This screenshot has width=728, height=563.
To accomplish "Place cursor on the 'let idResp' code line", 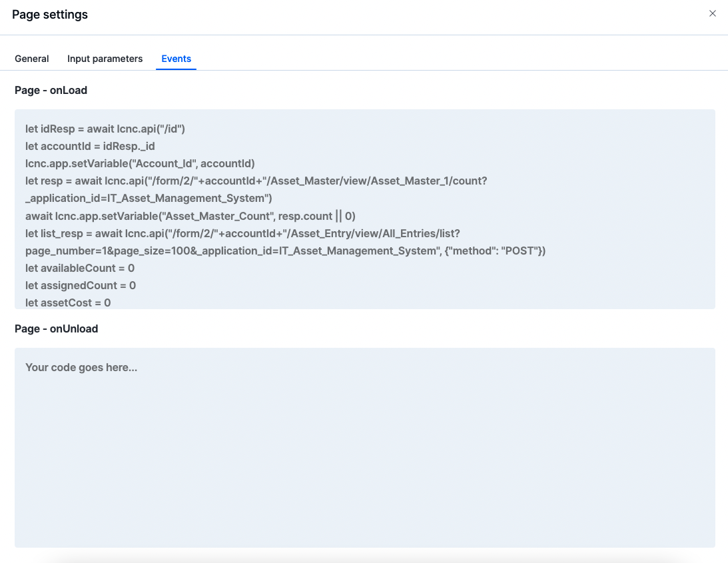I will pos(105,129).
